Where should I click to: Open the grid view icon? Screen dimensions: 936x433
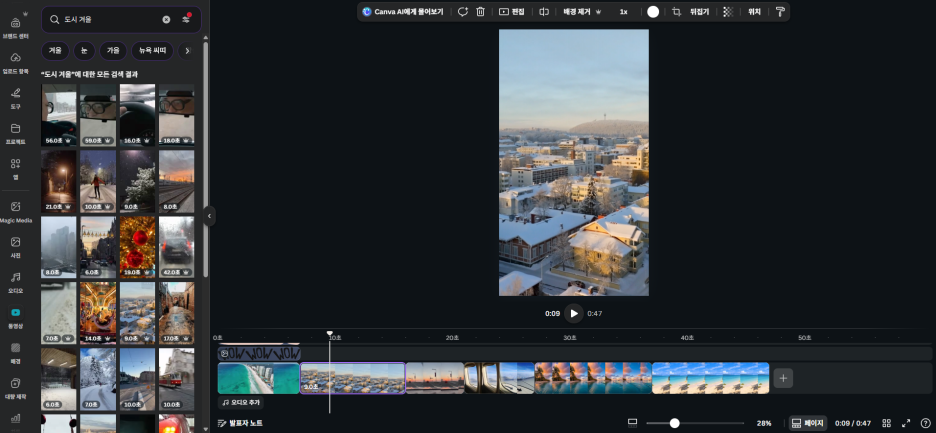click(886, 423)
